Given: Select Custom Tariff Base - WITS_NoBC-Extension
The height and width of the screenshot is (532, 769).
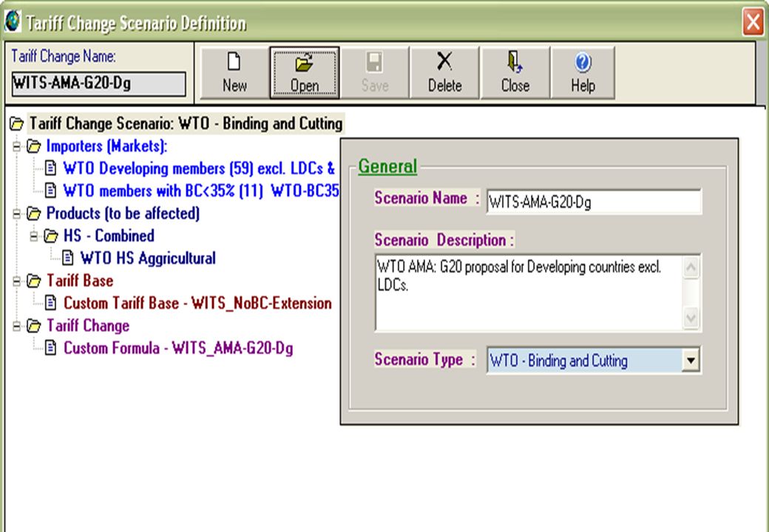Looking at the screenshot, I should [x=197, y=303].
